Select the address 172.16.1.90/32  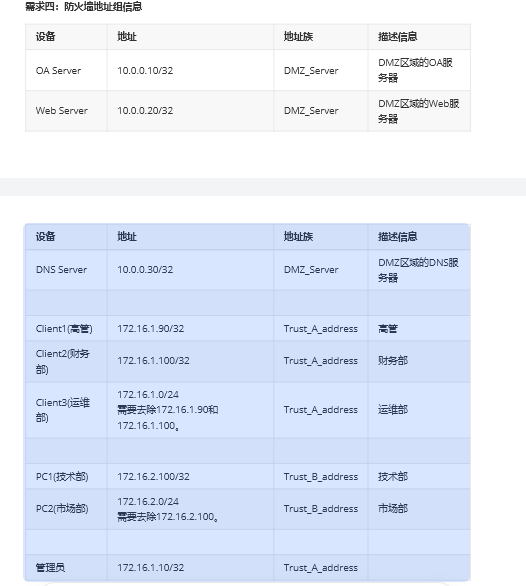click(151, 329)
